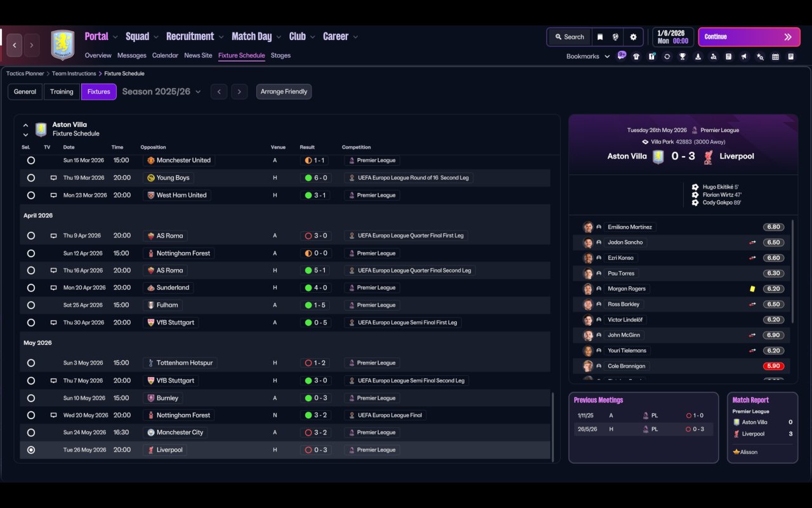Click the document lines icon in bookmarks bar
The width and height of the screenshot is (812, 508).
(729, 57)
